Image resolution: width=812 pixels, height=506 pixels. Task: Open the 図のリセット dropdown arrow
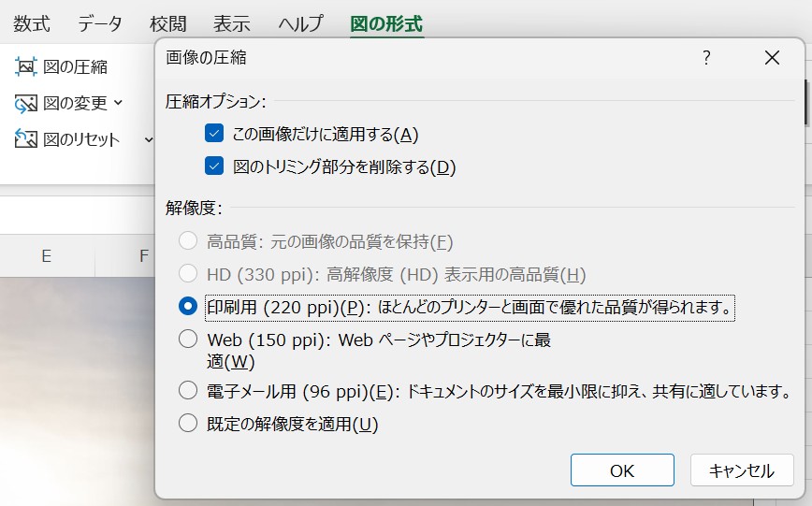[148, 139]
